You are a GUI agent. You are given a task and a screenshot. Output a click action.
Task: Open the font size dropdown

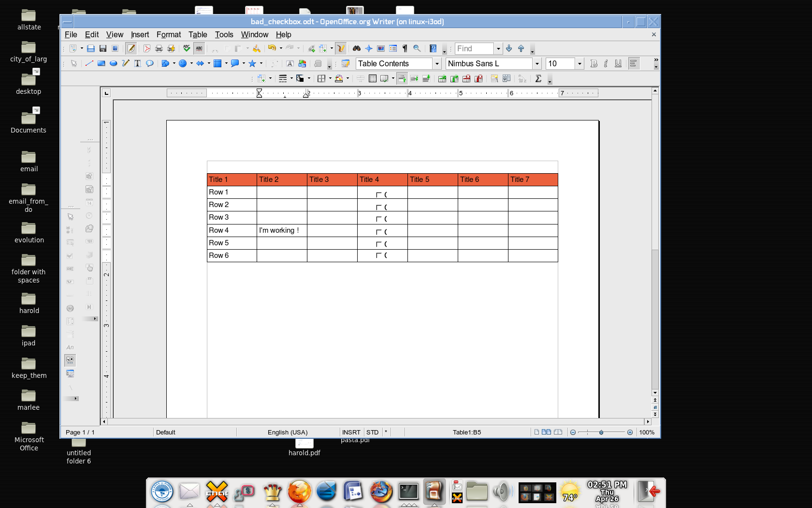point(579,63)
